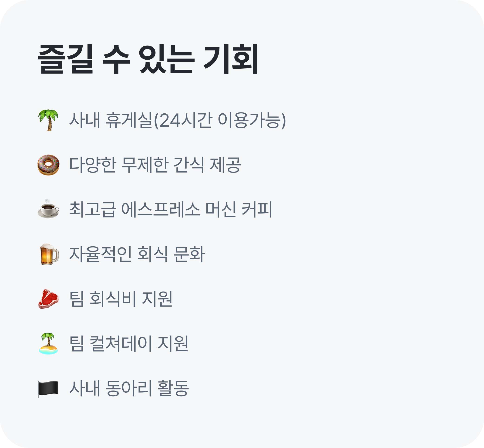Click the word '동아리' in the last line

(129, 388)
